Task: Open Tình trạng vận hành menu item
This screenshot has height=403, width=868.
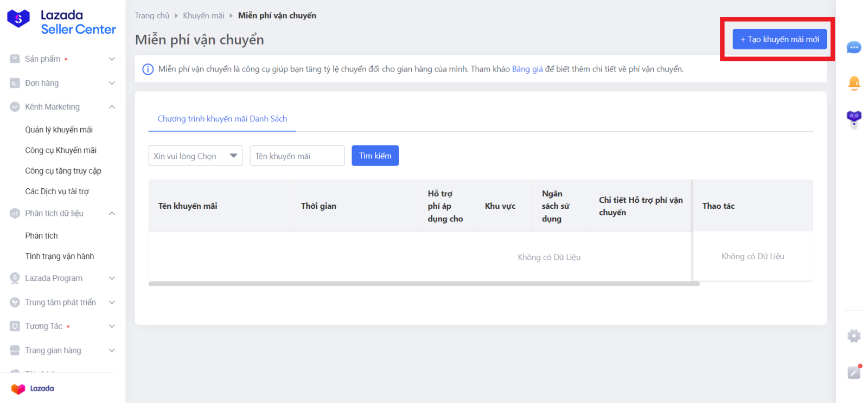Action: pyautogui.click(x=60, y=256)
